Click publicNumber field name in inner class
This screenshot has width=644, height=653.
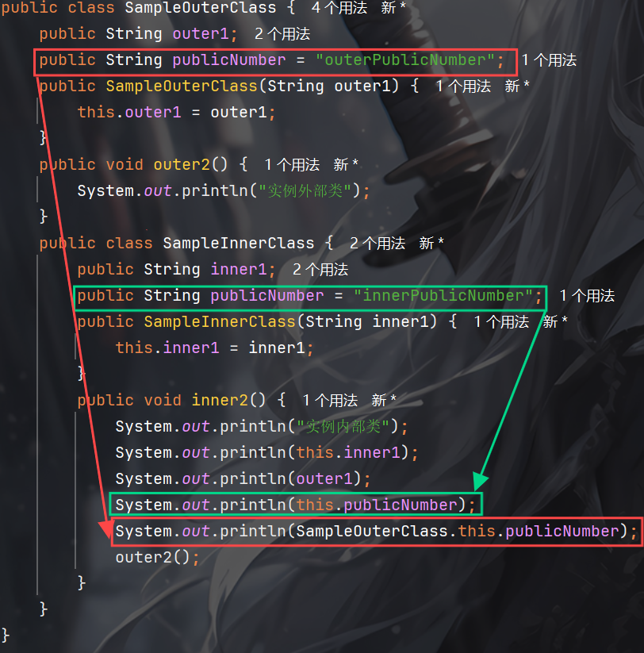click(267, 296)
